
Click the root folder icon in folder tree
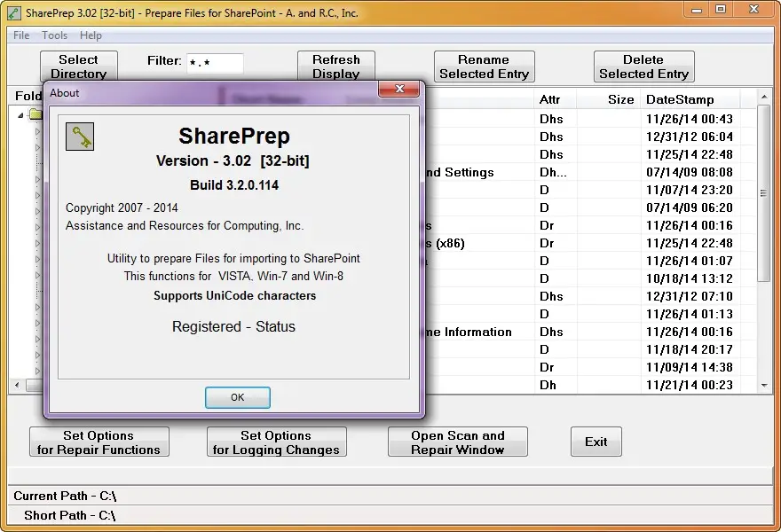(35, 114)
